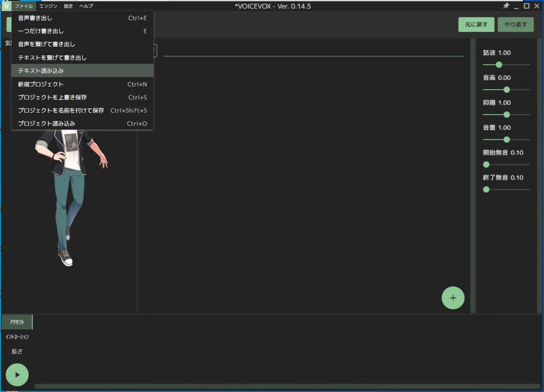Adjust the 開始無音 slider

tap(506, 165)
